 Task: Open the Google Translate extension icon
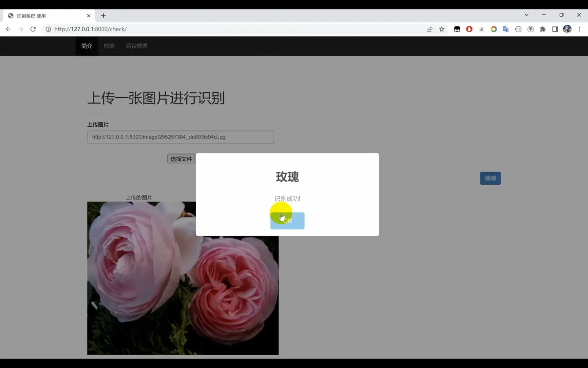pos(506,29)
